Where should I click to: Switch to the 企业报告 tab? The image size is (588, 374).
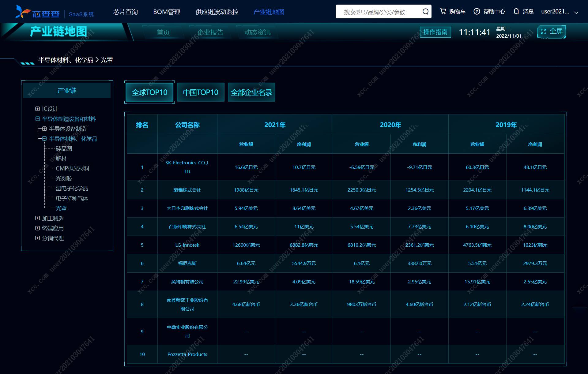[x=210, y=32]
